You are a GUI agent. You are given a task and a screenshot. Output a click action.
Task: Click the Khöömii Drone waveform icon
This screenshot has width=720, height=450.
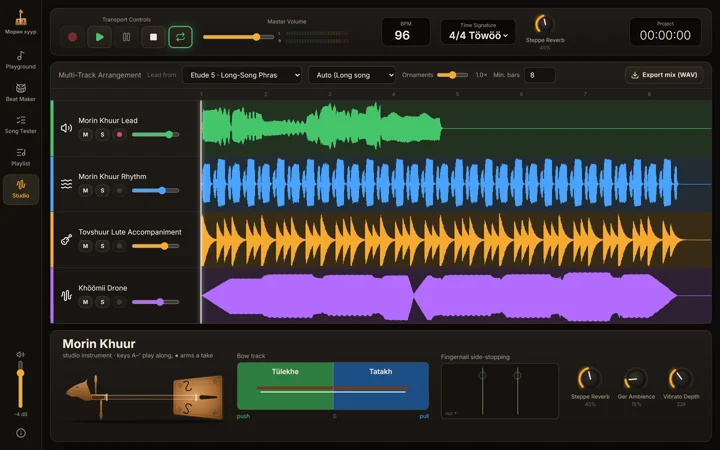[67, 296]
